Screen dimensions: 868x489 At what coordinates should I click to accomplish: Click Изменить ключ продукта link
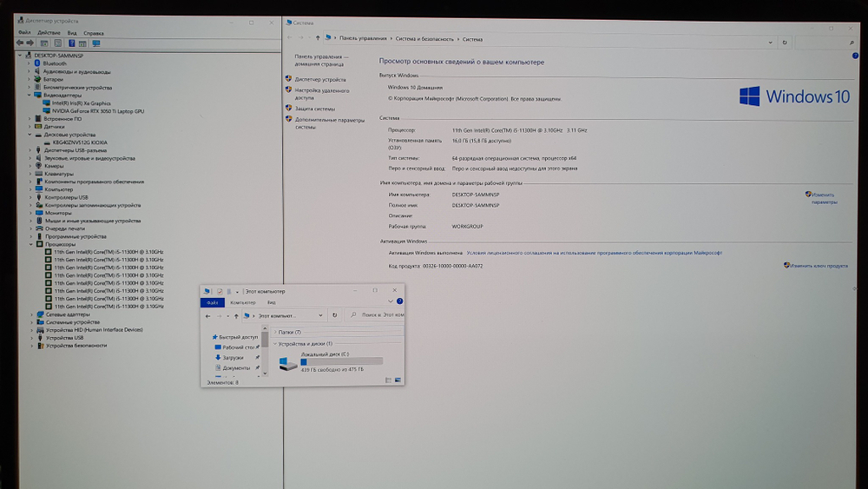click(x=819, y=266)
